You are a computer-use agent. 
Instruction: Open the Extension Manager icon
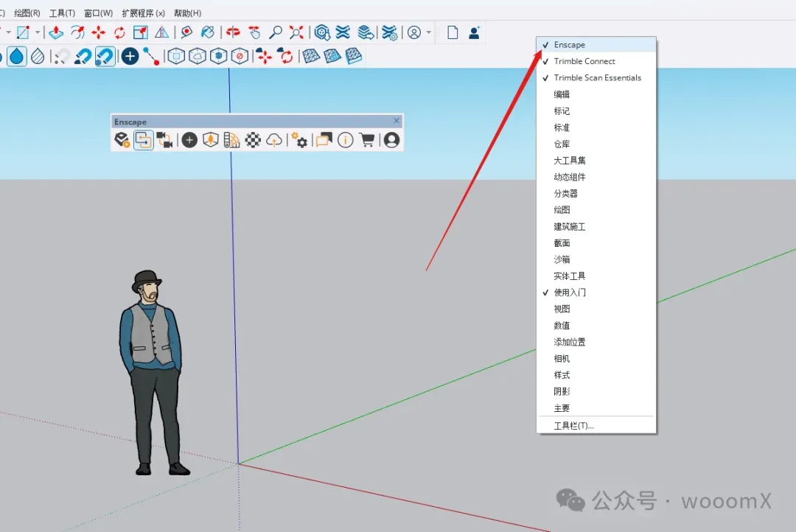click(x=389, y=32)
